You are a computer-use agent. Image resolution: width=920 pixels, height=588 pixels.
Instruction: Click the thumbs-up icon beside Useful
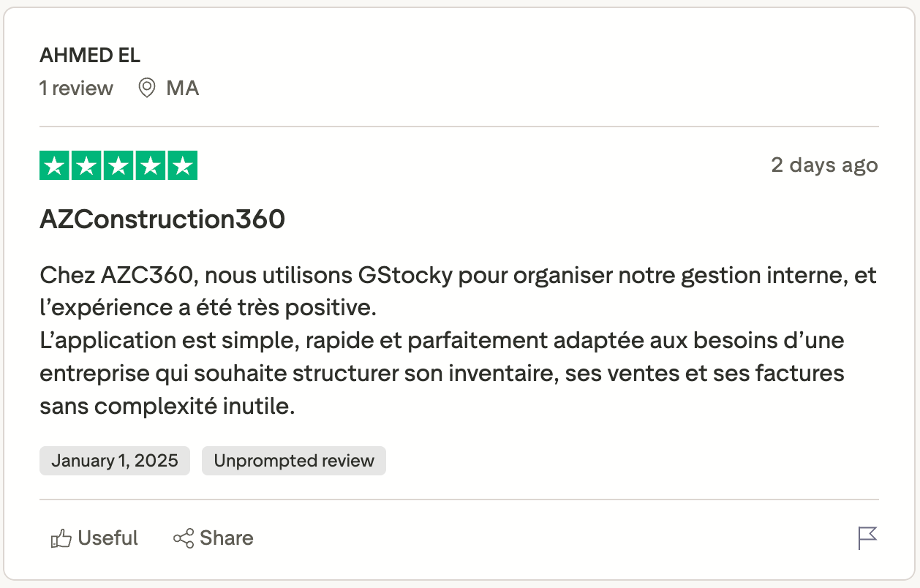pos(61,538)
